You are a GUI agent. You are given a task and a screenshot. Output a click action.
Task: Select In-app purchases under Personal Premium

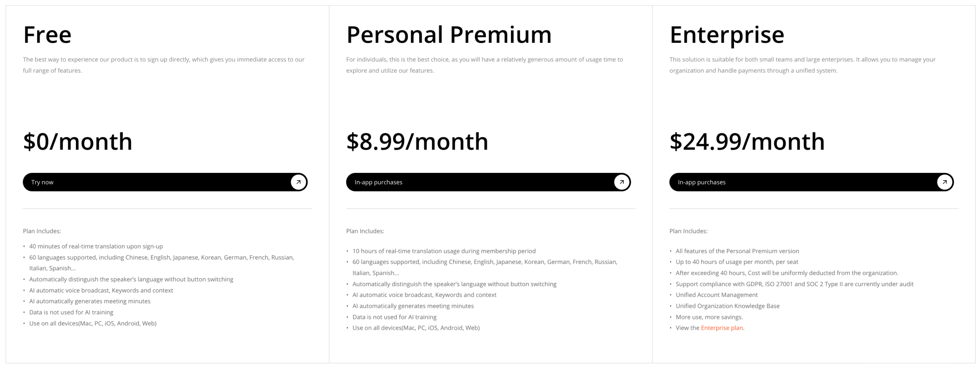[x=378, y=182]
